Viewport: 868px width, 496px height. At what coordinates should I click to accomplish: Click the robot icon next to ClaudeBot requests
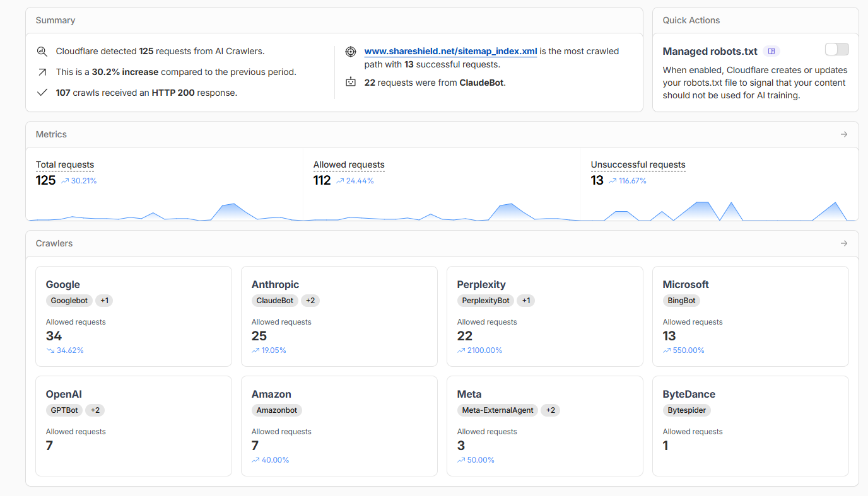pyautogui.click(x=351, y=82)
